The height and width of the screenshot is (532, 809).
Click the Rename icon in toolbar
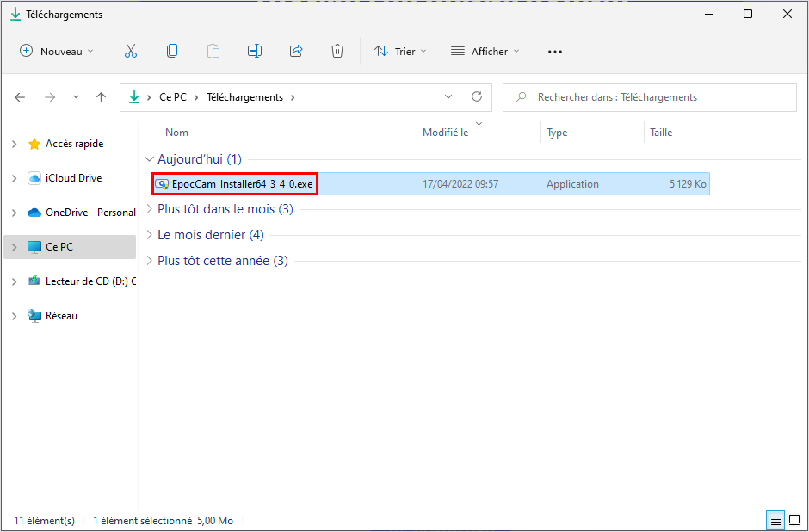[x=255, y=51]
